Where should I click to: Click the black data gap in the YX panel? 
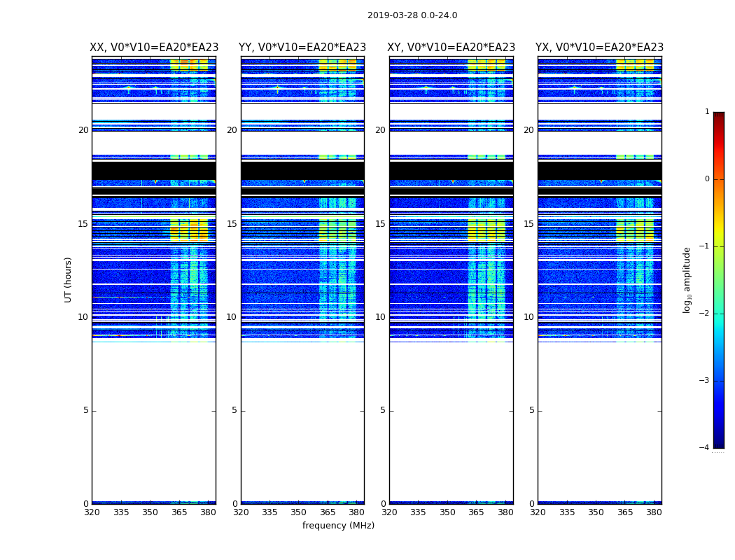[599, 171]
